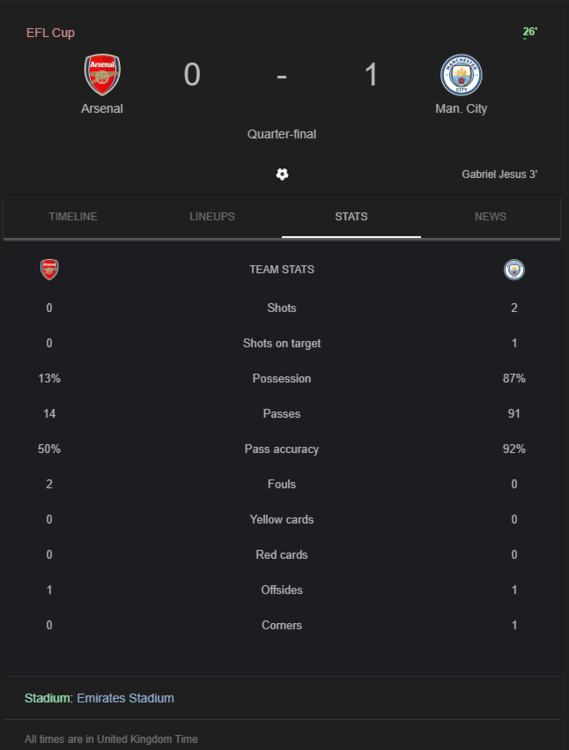Click the EFL Cup competition link

pos(50,33)
